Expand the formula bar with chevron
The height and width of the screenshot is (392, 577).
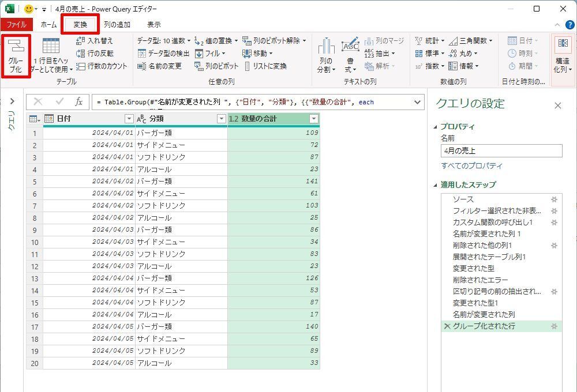[418, 102]
